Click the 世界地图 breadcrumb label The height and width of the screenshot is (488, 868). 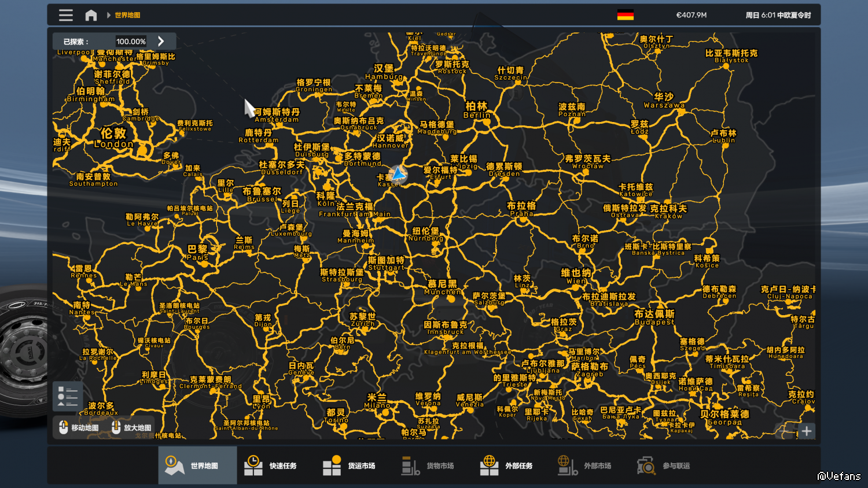point(127,15)
